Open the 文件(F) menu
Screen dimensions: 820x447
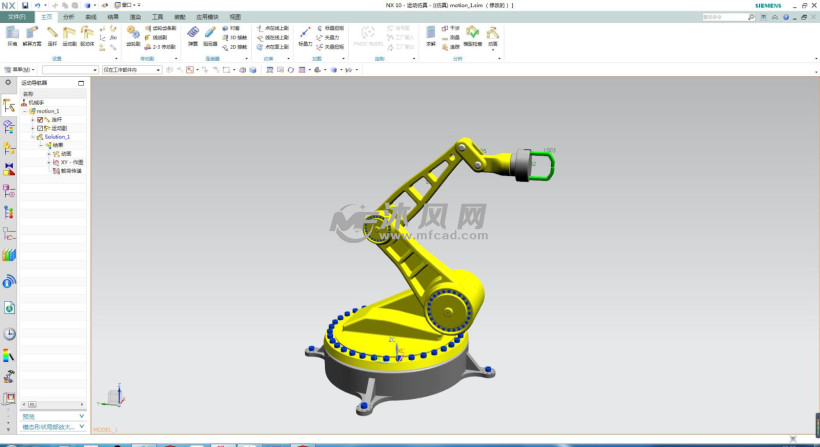[x=18, y=17]
